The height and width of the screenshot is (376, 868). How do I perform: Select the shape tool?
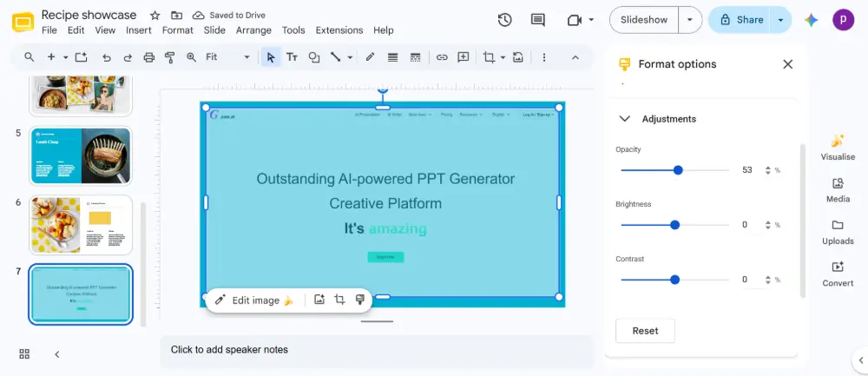coord(314,57)
